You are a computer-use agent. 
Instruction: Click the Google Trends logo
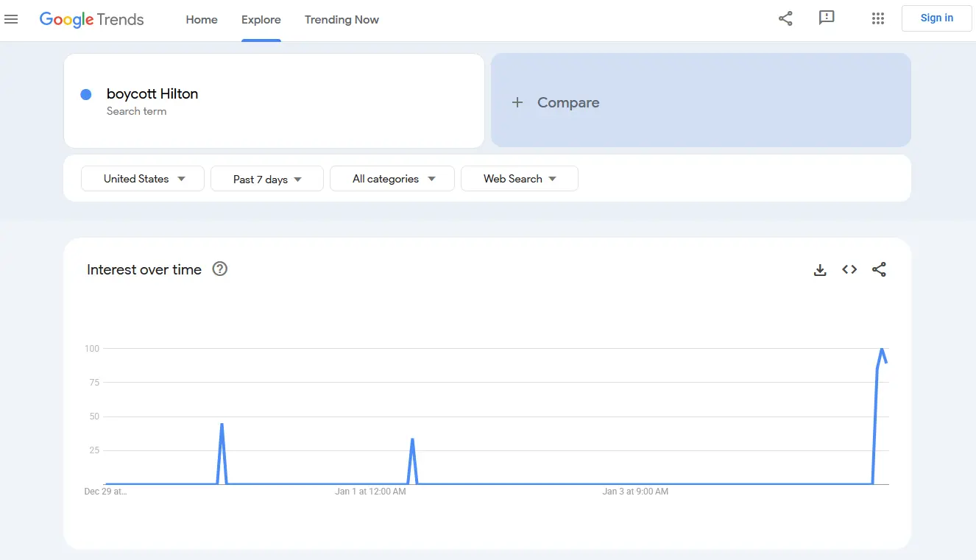[x=91, y=20]
